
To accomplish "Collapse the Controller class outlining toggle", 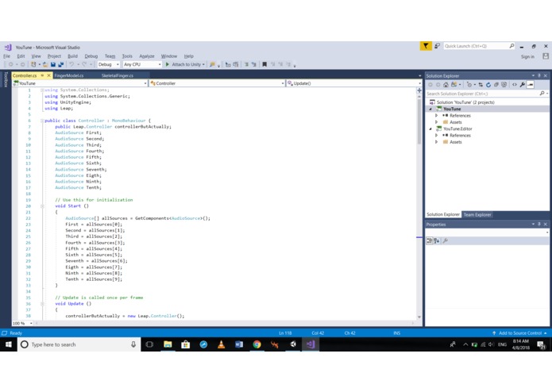I will (x=42, y=121).
